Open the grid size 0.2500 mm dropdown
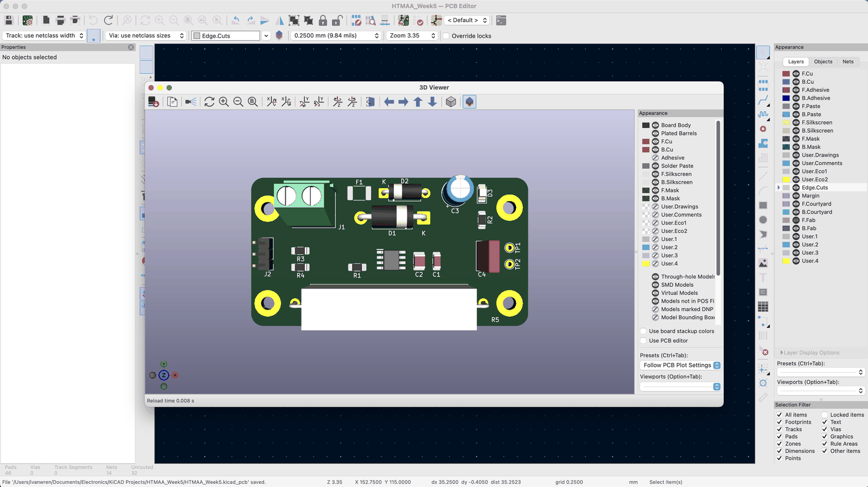The height and width of the screenshot is (487, 868). coord(336,36)
